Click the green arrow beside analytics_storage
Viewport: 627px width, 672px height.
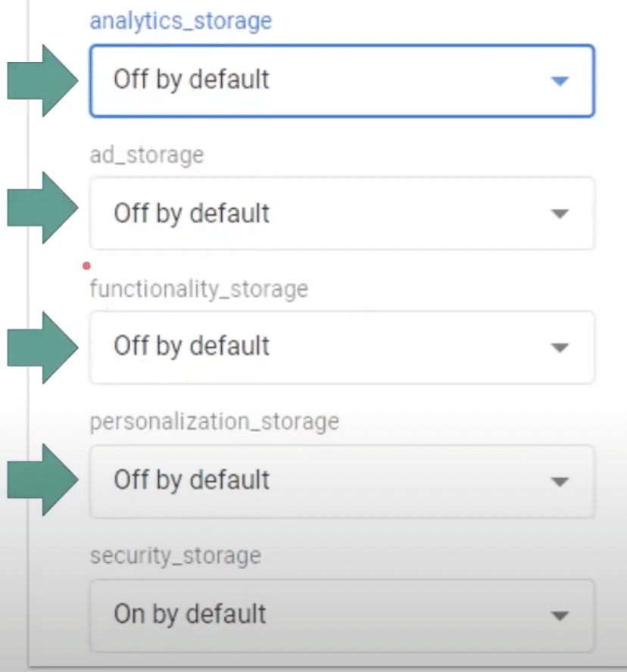(42, 79)
